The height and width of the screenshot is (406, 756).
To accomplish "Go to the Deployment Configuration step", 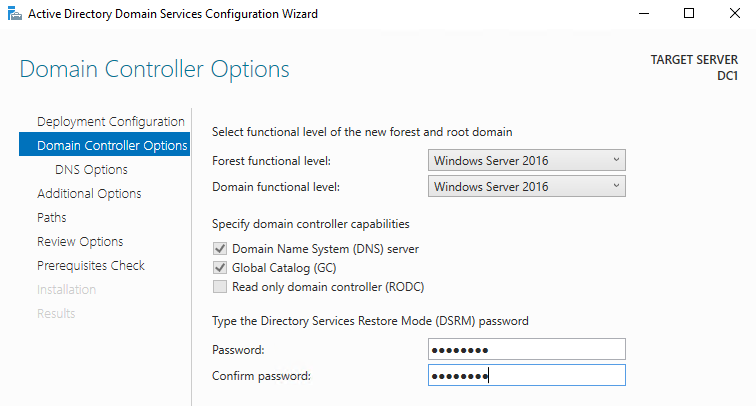I will click(110, 122).
